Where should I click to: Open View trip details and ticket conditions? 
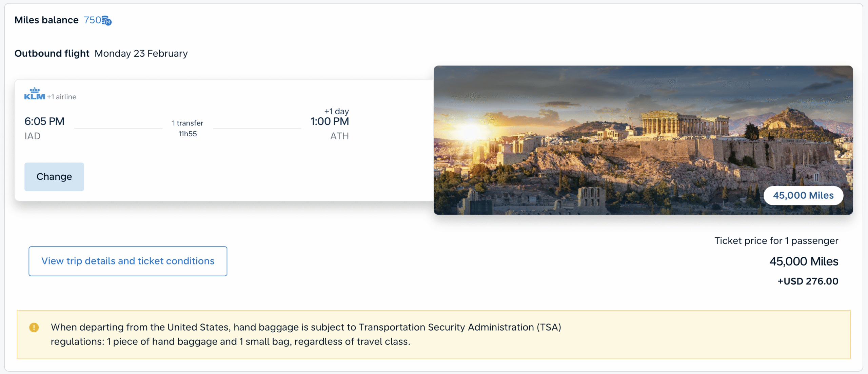click(128, 261)
